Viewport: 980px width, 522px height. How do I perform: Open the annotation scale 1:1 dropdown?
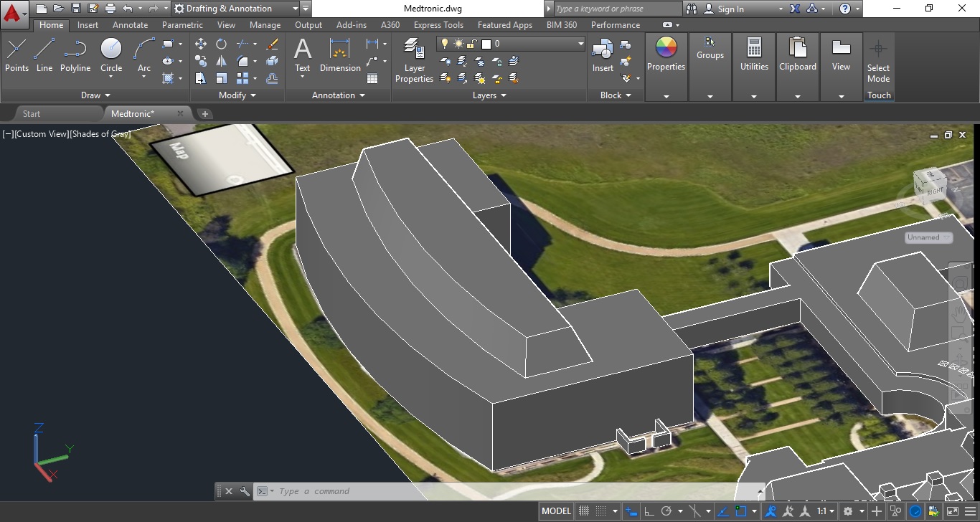click(x=826, y=511)
